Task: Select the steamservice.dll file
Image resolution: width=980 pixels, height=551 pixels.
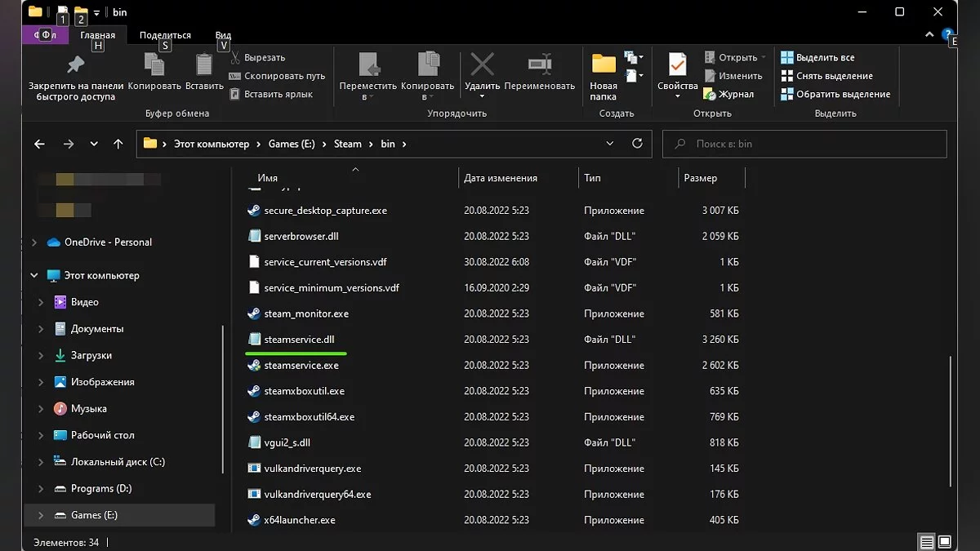Action: click(299, 340)
